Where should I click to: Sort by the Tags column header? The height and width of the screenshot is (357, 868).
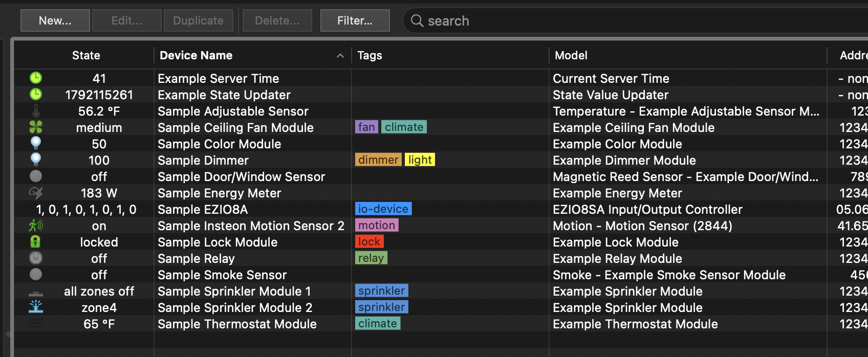pyautogui.click(x=370, y=55)
